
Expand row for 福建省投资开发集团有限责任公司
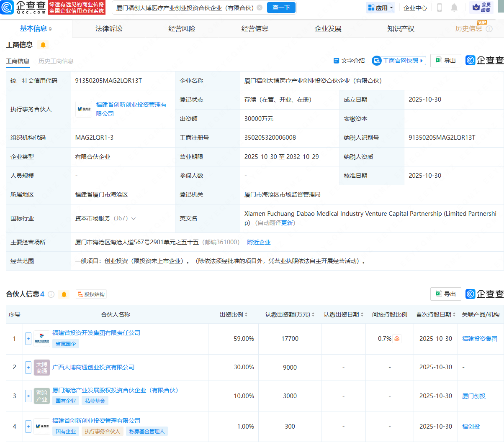coord(28,339)
